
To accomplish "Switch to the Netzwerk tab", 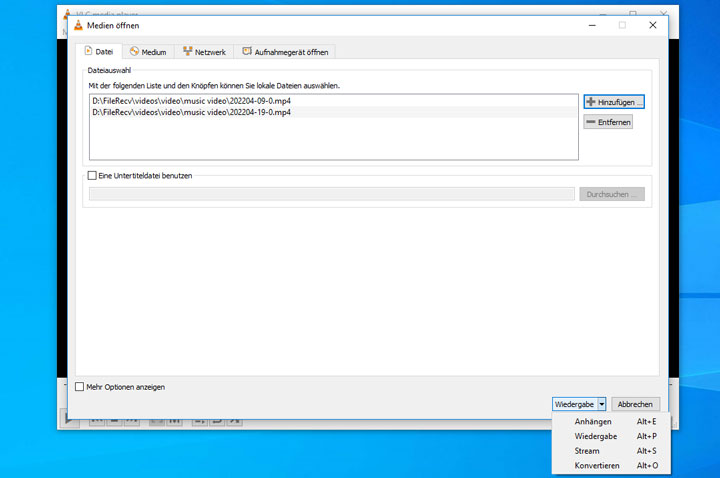I will click(204, 52).
